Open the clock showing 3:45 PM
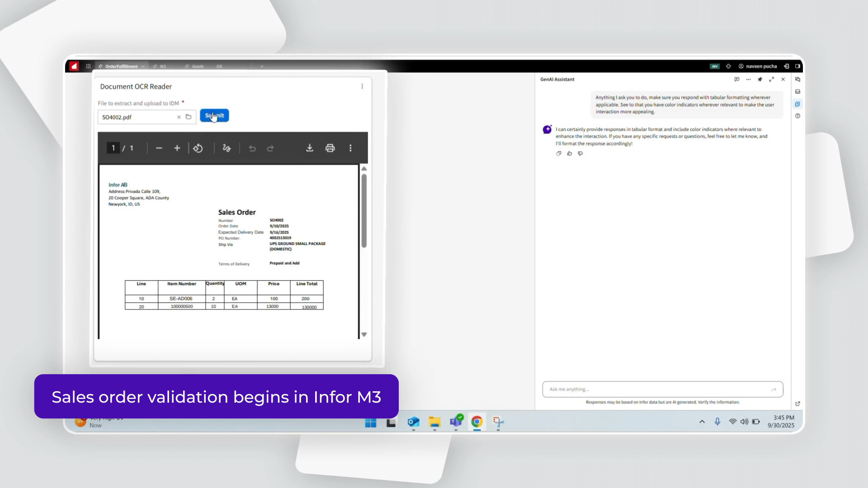 [x=781, y=422]
